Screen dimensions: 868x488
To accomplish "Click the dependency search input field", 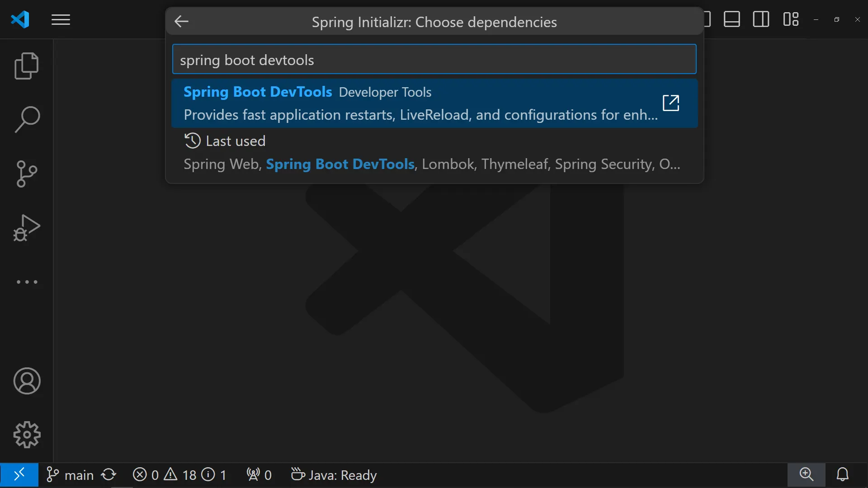I will tap(434, 60).
